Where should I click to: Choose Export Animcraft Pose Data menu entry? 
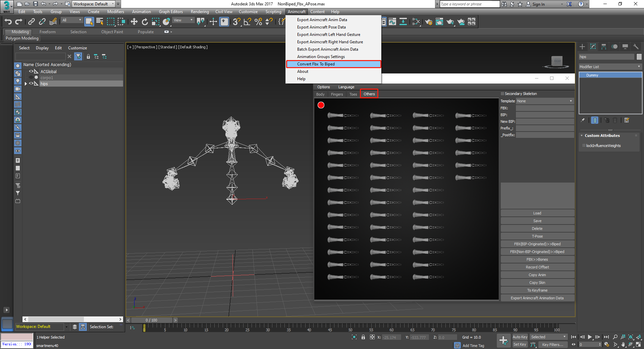[x=333, y=27]
